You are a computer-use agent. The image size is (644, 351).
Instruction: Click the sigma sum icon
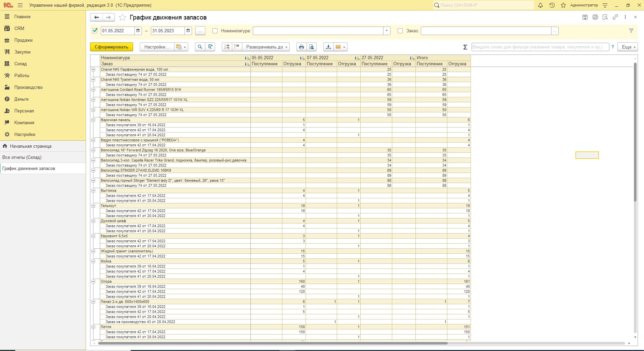[x=465, y=47]
